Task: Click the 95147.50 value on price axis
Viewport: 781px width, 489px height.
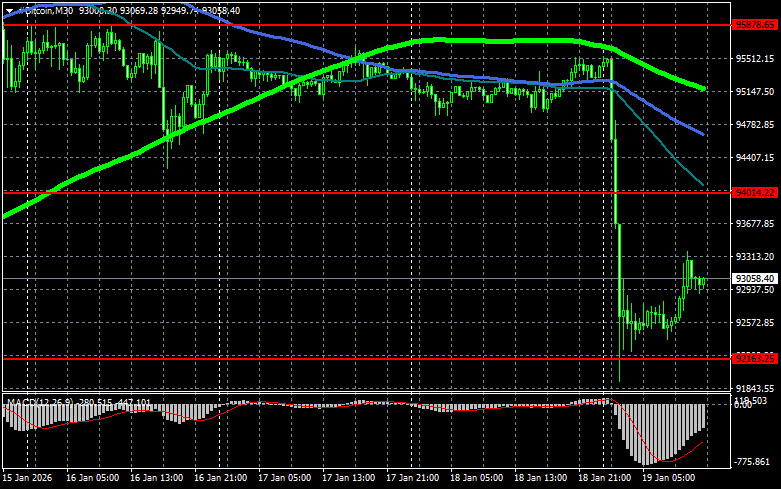Action: tap(755, 92)
